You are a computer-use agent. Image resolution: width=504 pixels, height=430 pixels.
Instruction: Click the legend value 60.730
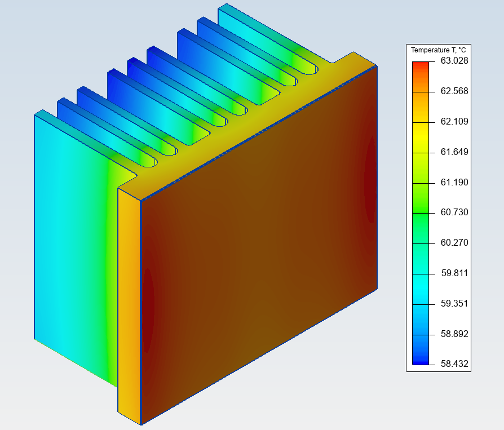point(454,212)
